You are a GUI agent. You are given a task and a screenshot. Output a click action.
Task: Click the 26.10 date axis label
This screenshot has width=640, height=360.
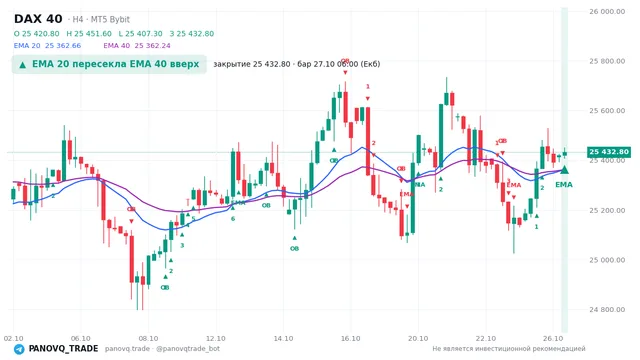coord(553,338)
